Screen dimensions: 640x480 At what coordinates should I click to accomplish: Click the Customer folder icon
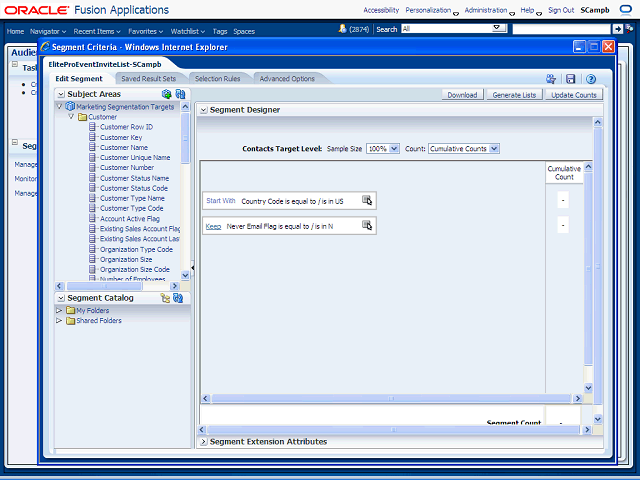82,117
